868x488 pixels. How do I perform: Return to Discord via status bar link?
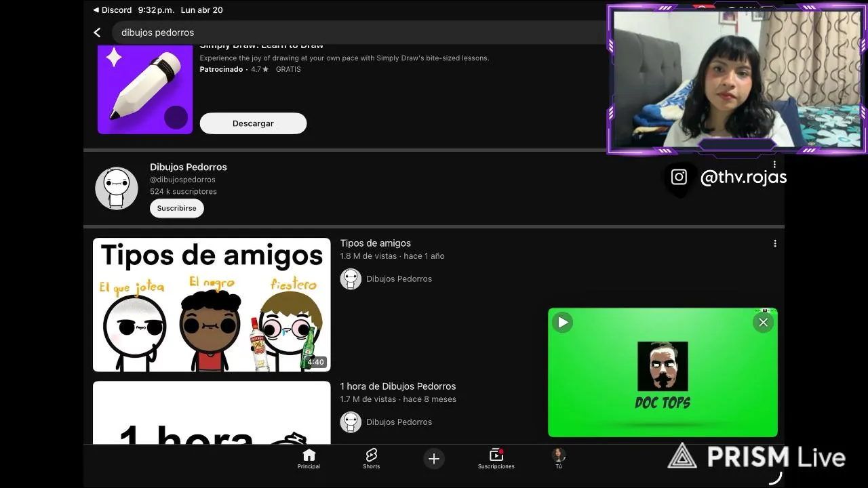coord(112,10)
